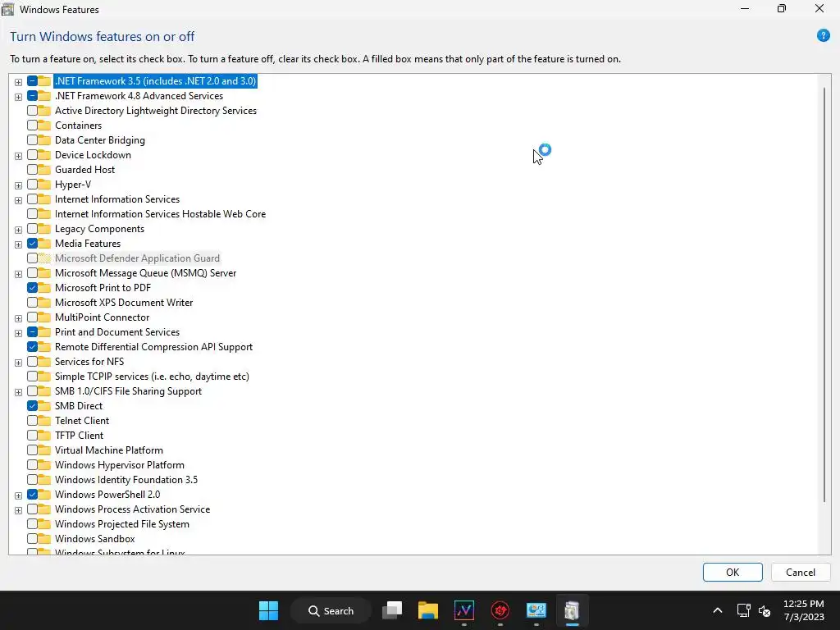
Task: Click the Virtual Machine Platform folder icon
Action: click(x=44, y=450)
